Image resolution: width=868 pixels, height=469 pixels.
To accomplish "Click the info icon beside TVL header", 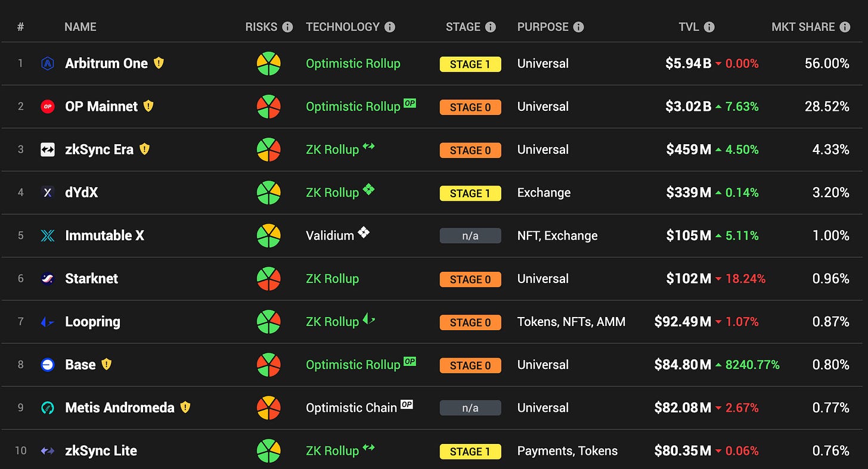I will (x=709, y=27).
